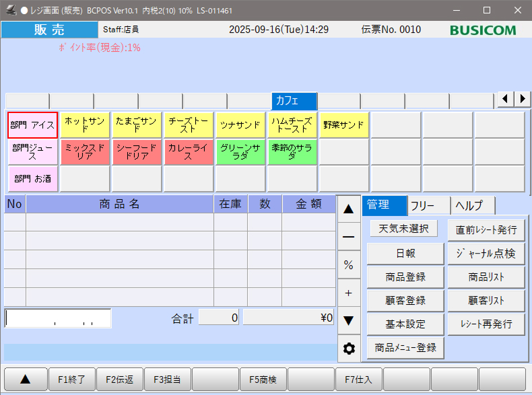Open the 部門ジュース department
The width and height of the screenshot is (532, 395).
point(32,152)
